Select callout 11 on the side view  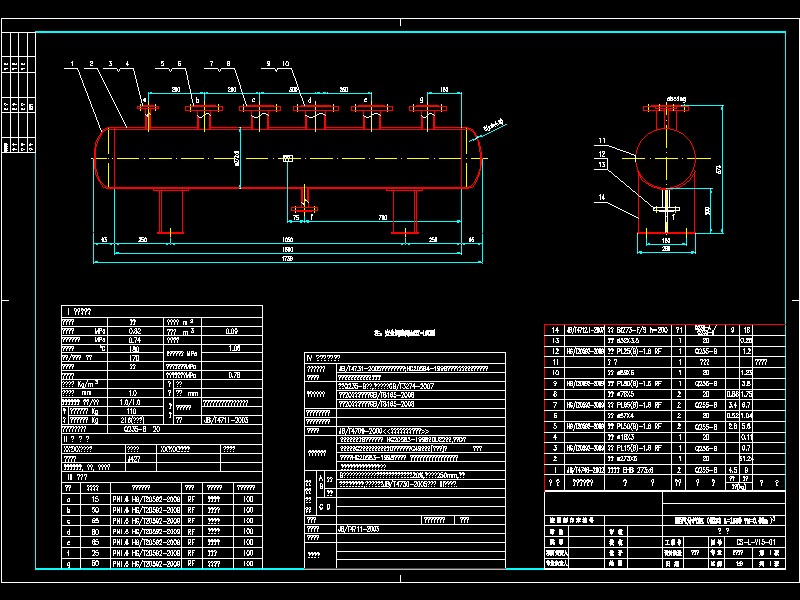[602, 141]
